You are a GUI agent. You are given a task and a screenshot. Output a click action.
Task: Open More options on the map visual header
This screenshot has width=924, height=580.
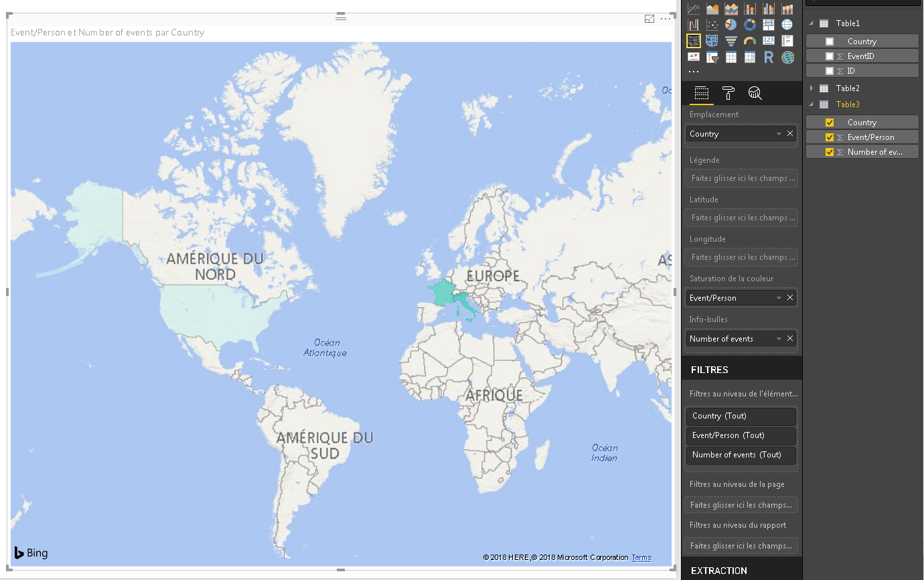pos(665,19)
